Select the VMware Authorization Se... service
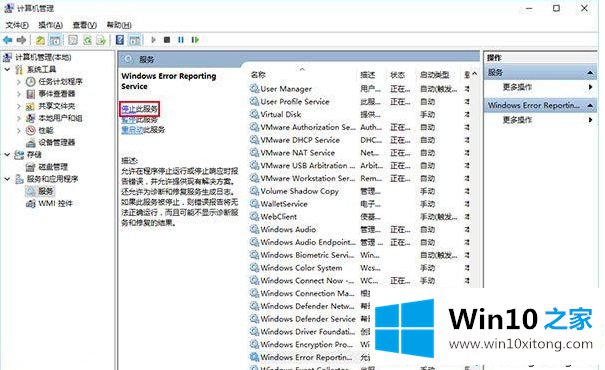This screenshot has width=605, height=370. point(359,127)
